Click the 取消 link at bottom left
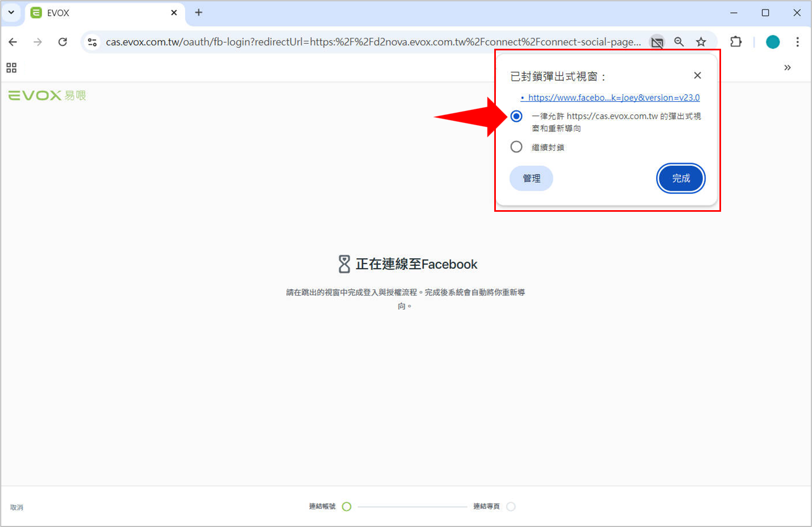This screenshot has height=527, width=812. [x=17, y=508]
